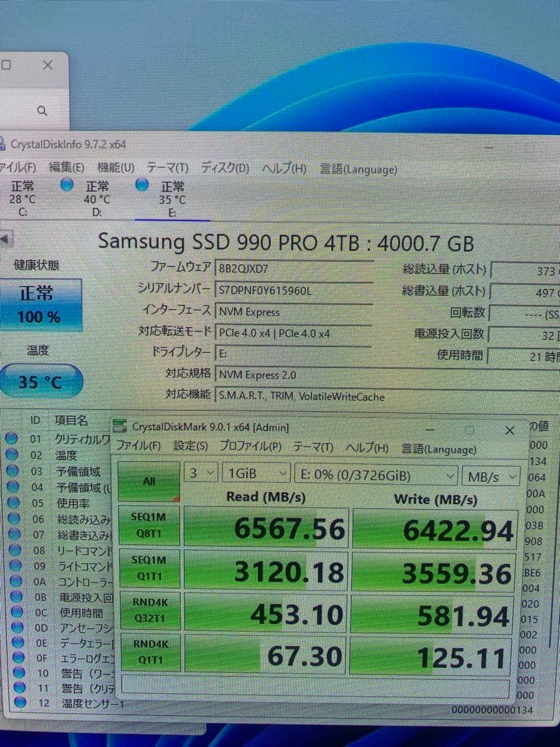Open CrystalDiskInfo ヘルプ(H) menu
The width and height of the screenshot is (560, 747).
(x=284, y=169)
